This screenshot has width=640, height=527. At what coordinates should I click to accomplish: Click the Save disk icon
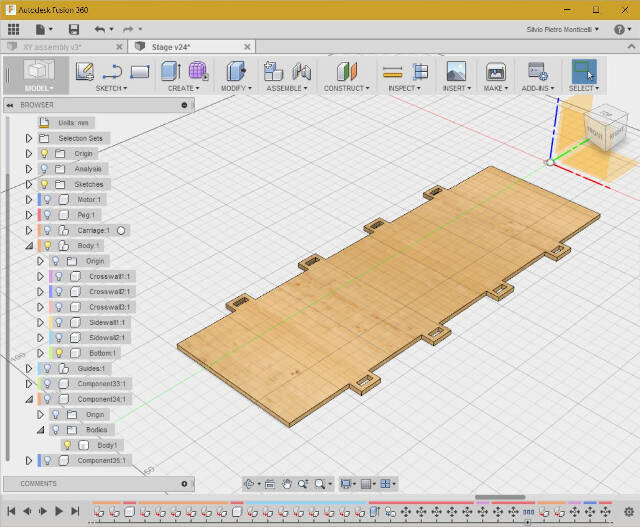74,29
